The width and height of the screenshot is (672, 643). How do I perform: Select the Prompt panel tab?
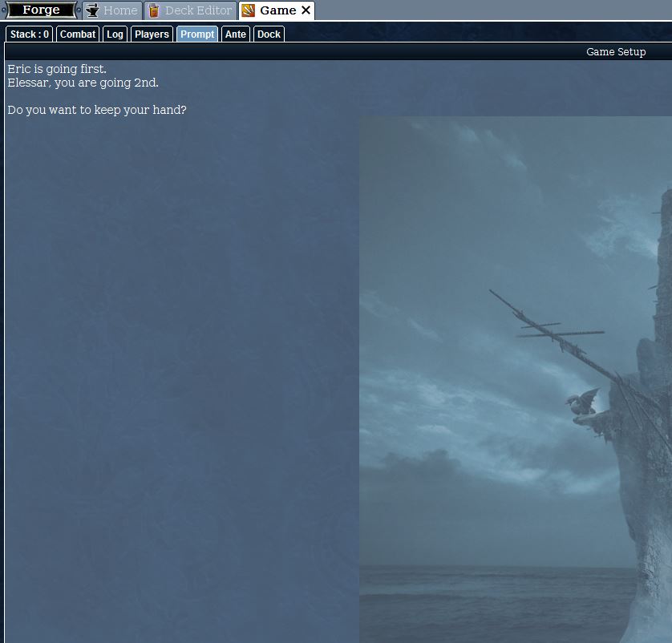197,34
